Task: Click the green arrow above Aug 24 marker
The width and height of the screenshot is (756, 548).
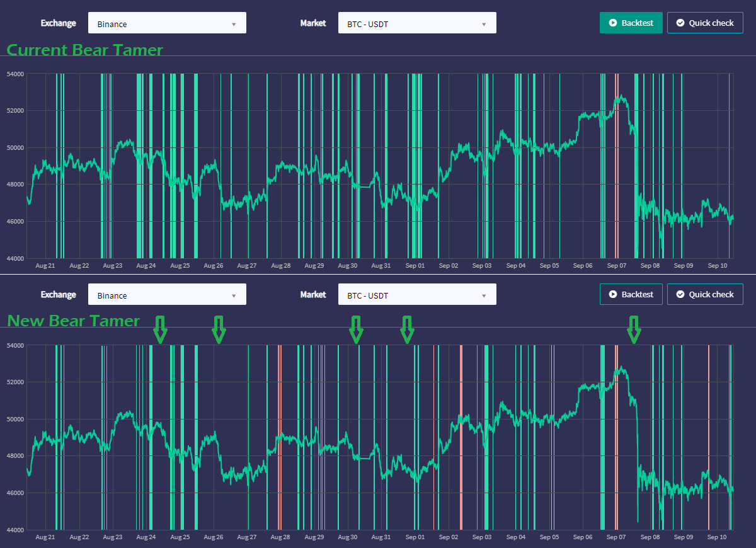Action: coord(160,330)
